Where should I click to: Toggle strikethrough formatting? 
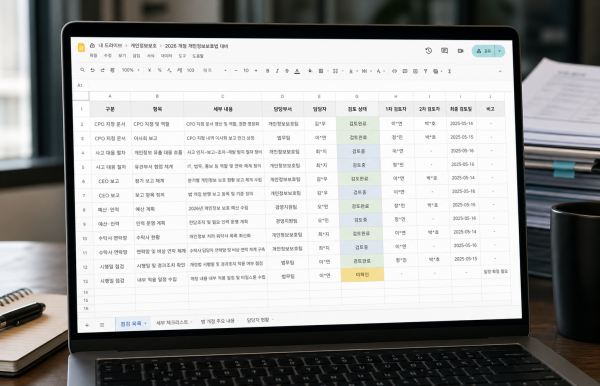(287, 71)
